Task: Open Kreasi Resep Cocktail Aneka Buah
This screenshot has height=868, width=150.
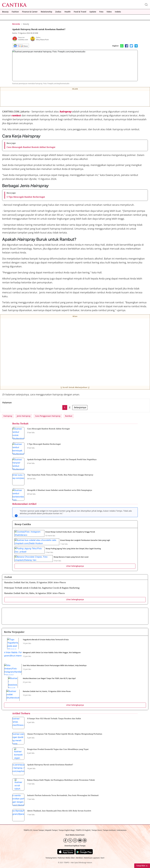Action: pos(70,532)
